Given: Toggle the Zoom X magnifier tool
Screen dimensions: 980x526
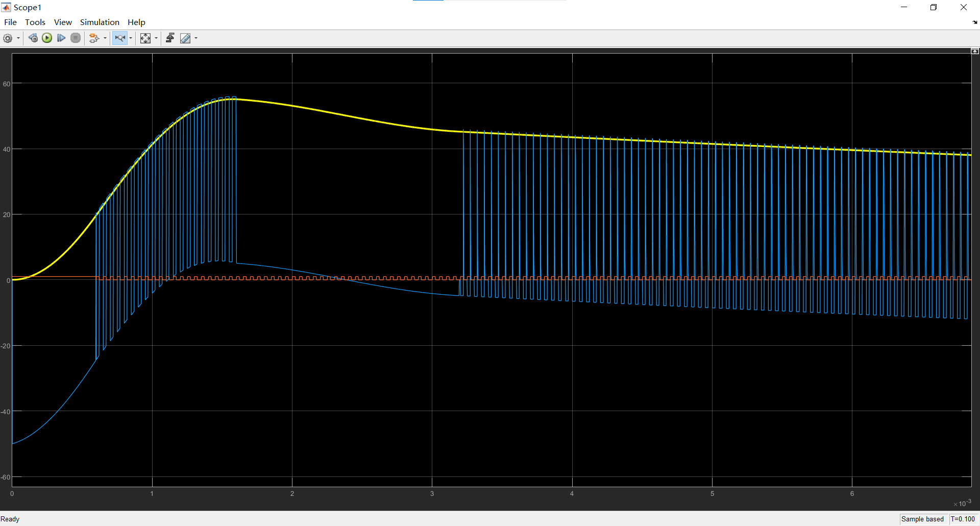Looking at the screenshot, I should pyautogui.click(x=120, y=38).
